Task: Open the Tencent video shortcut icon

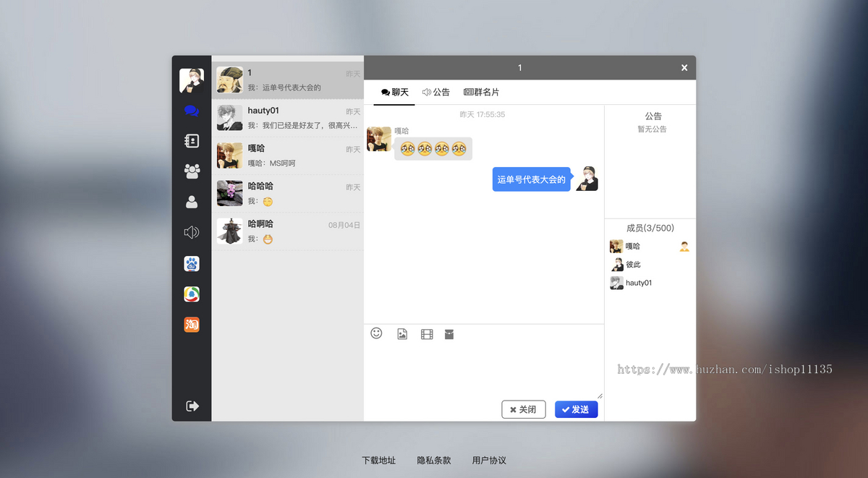Action: pos(192,294)
